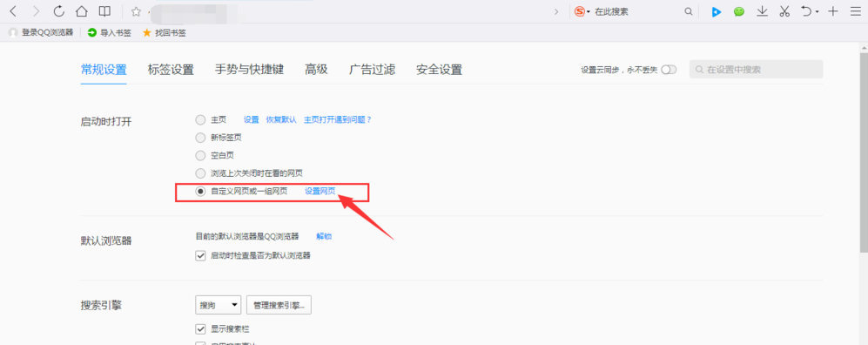
Task: Open the 搜狗 search engine dropdown
Action: [219, 305]
